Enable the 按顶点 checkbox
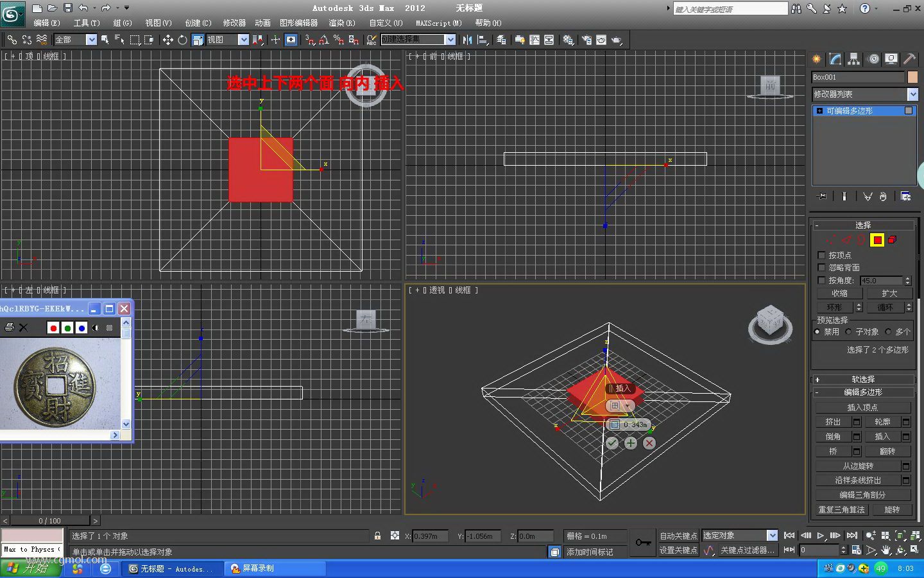Viewport: 924px width, 578px height. tap(821, 255)
